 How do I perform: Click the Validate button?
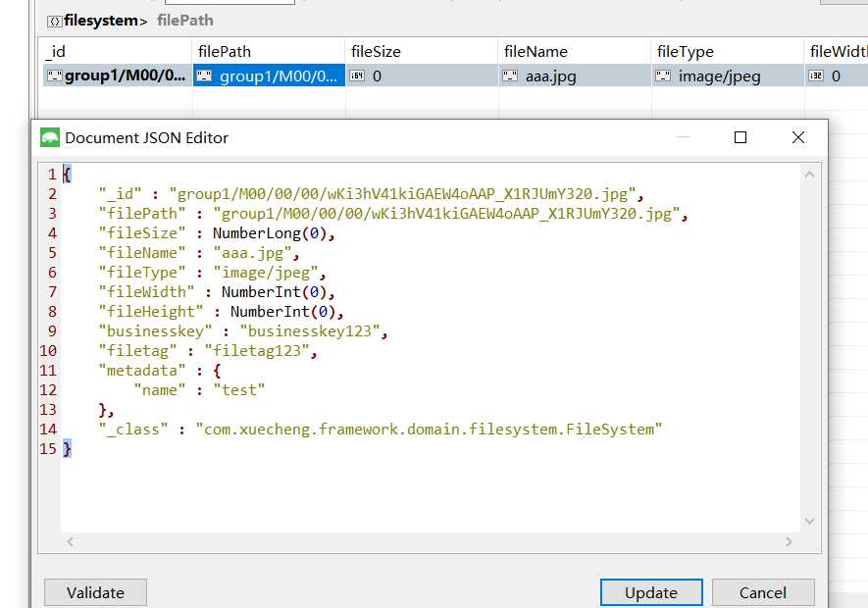pyautogui.click(x=95, y=592)
